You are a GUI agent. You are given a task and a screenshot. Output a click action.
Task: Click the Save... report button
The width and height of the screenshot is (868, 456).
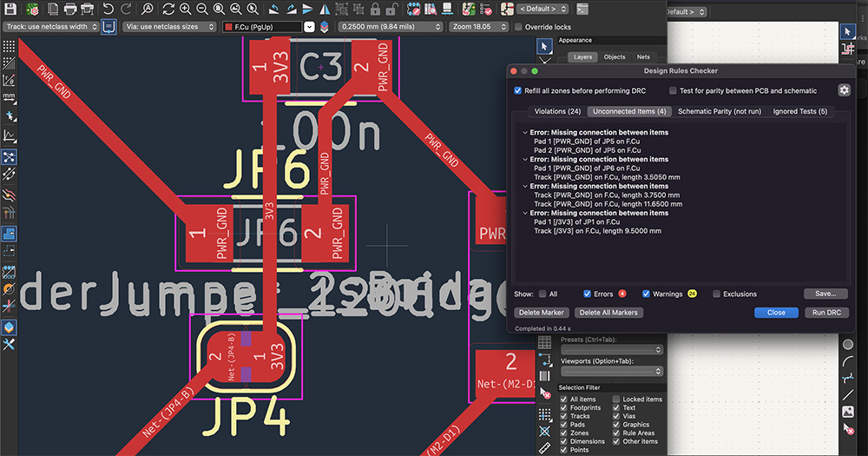pyautogui.click(x=825, y=294)
